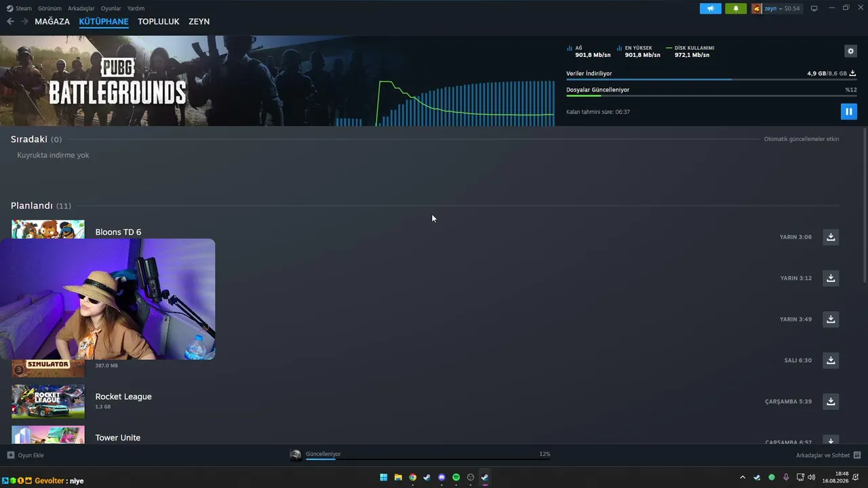The height and width of the screenshot is (488, 868).
Task: Click the YARIN 3:06 schedule time
Action: 795,237
